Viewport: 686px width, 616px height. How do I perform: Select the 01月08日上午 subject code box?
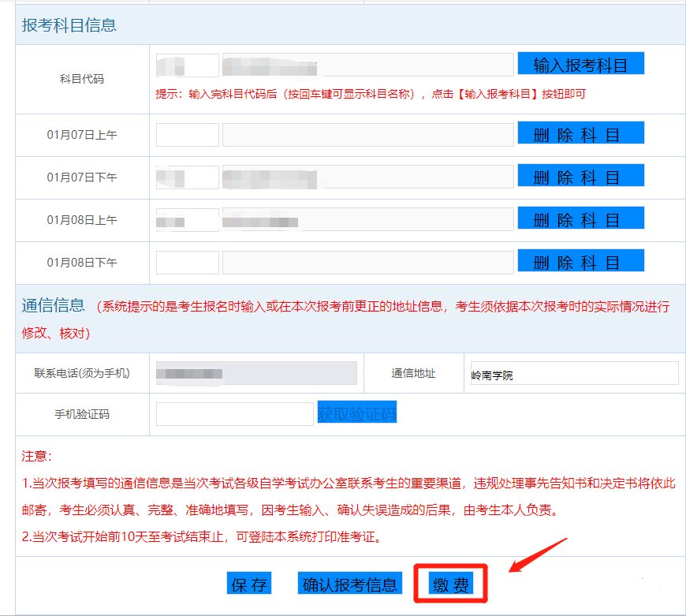coord(187,220)
